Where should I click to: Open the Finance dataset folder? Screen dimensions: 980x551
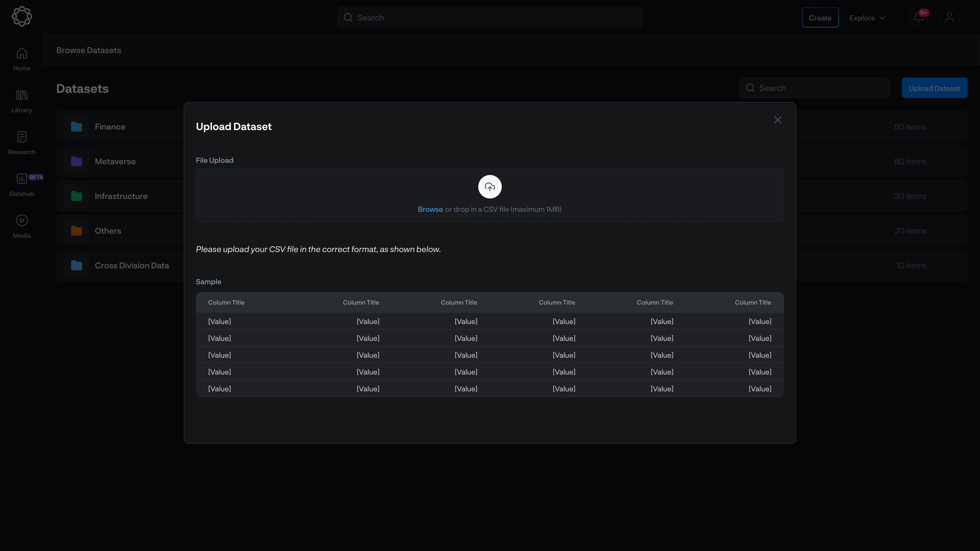pyautogui.click(x=110, y=127)
